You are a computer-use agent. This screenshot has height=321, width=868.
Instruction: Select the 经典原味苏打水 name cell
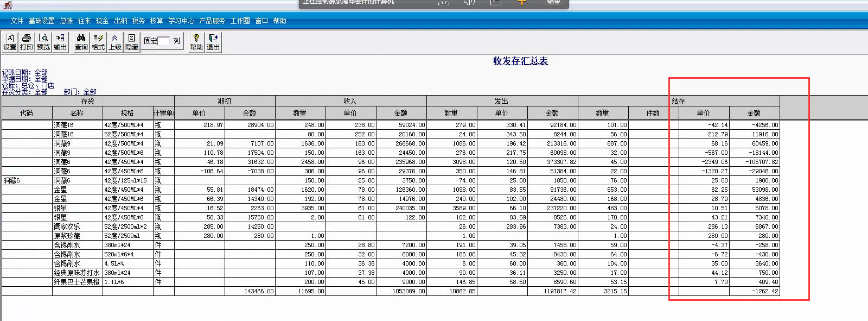(x=77, y=273)
